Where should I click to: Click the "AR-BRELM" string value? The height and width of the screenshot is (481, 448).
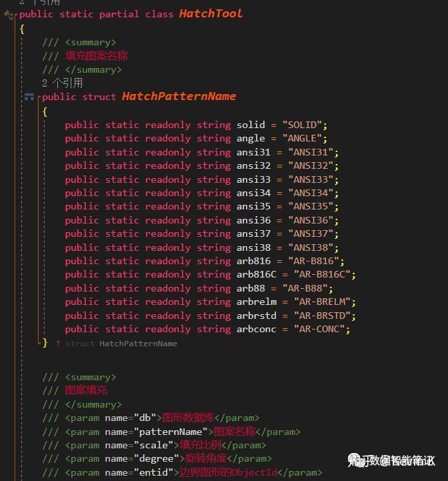(x=322, y=302)
